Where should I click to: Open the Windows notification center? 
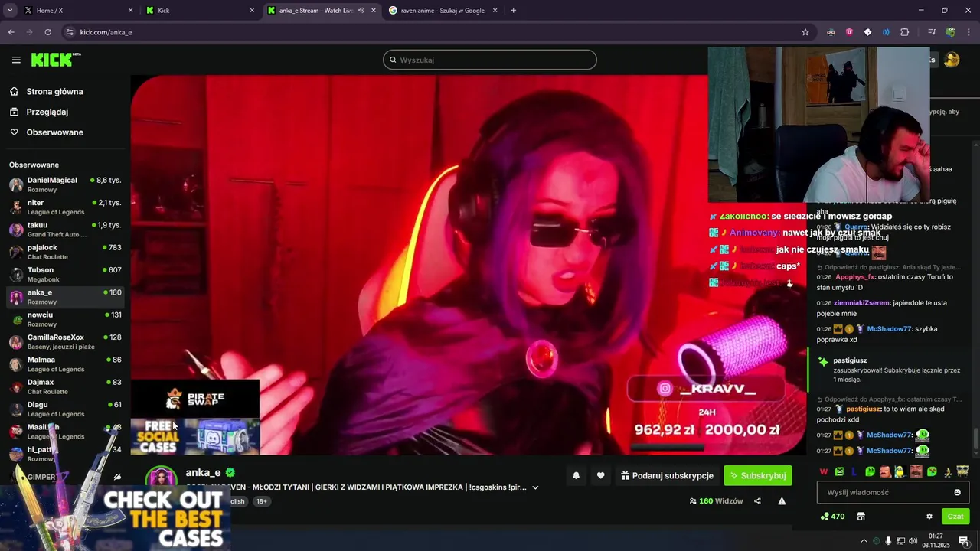coord(963,541)
